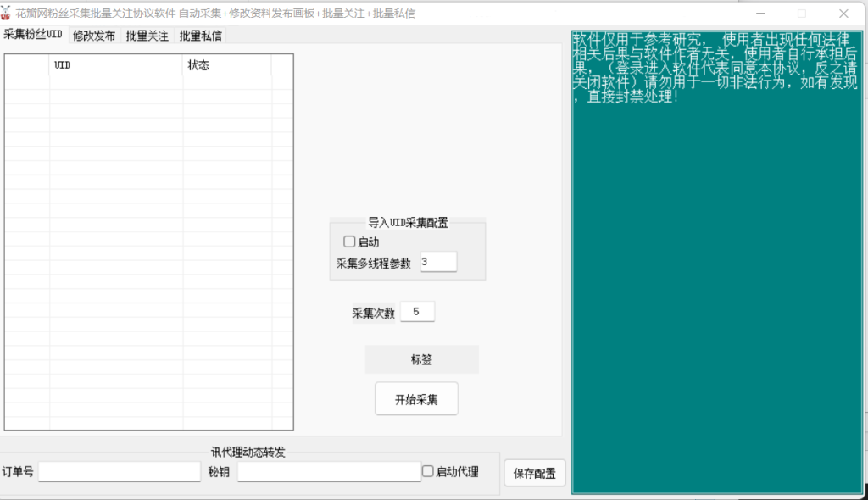Close the application window

(843, 14)
